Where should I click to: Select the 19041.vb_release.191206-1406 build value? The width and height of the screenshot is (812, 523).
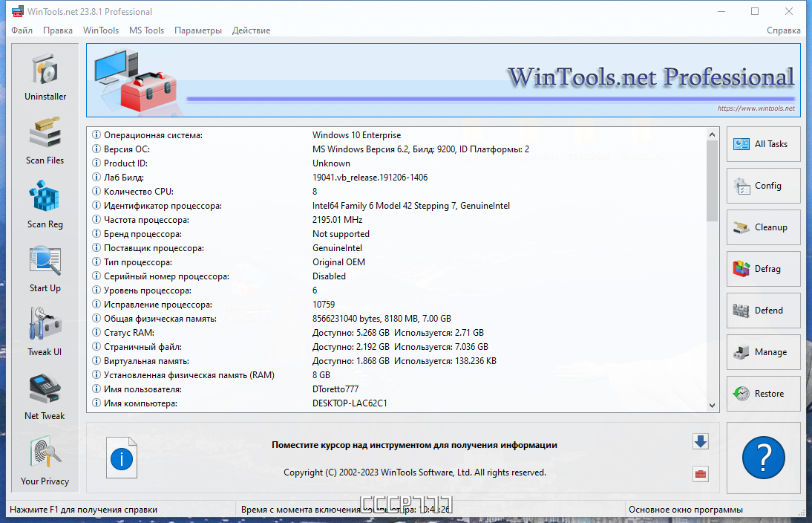(x=370, y=178)
